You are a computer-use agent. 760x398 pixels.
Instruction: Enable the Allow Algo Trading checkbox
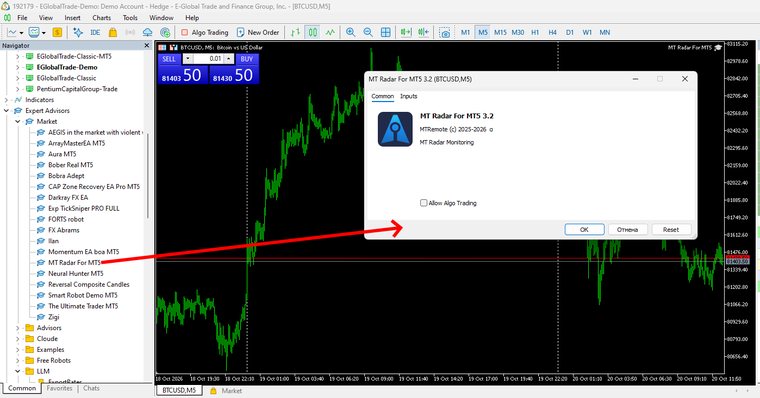coord(424,203)
